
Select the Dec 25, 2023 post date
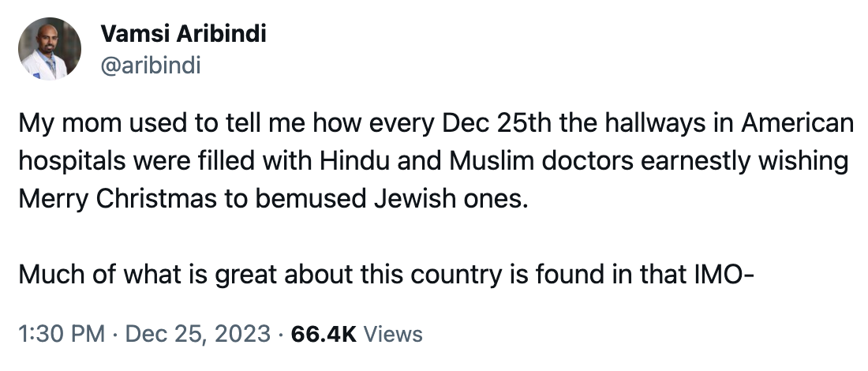(x=197, y=334)
